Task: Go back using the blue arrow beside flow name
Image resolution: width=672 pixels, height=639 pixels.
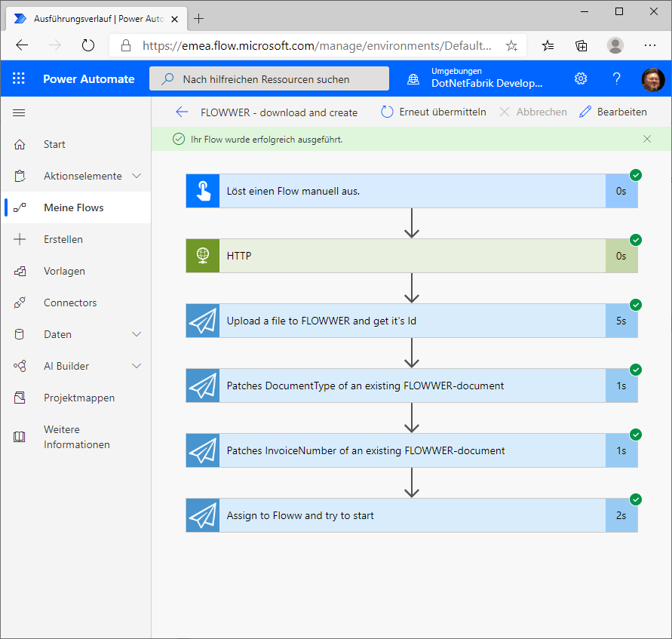Action: 183,112
